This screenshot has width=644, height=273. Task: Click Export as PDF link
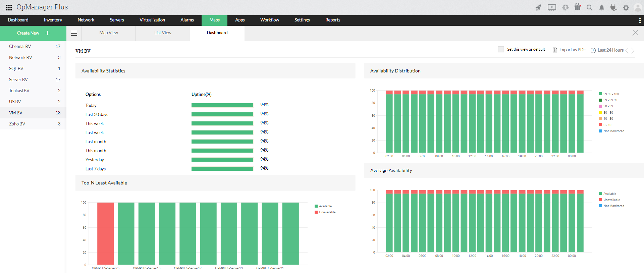(x=572, y=50)
